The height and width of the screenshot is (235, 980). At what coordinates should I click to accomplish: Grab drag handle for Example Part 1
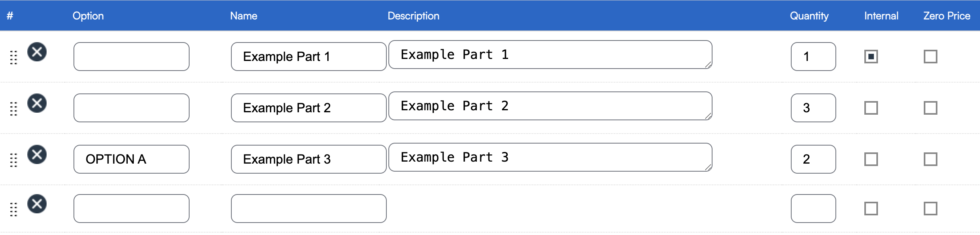pyautogui.click(x=14, y=57)
